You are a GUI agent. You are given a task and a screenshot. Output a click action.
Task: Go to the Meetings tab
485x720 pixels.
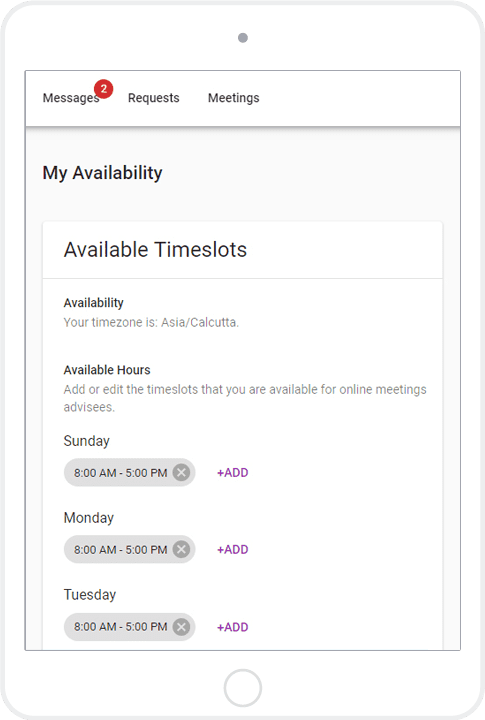click(x=233, y=98)
